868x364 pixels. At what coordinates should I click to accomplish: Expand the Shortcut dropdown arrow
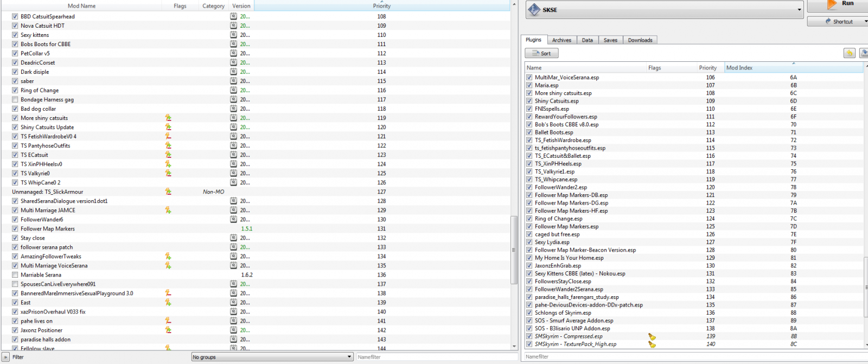(x=865, y=22)
